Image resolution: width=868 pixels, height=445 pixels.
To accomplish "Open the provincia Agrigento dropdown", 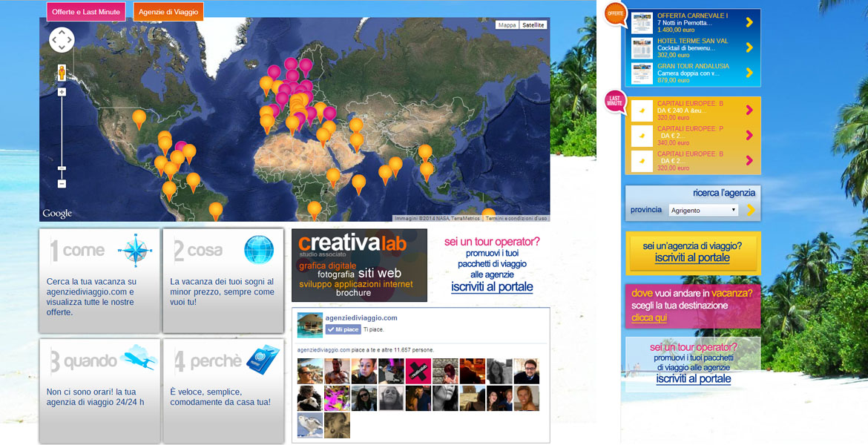I will pyautogui.click(x=703, y=211).
